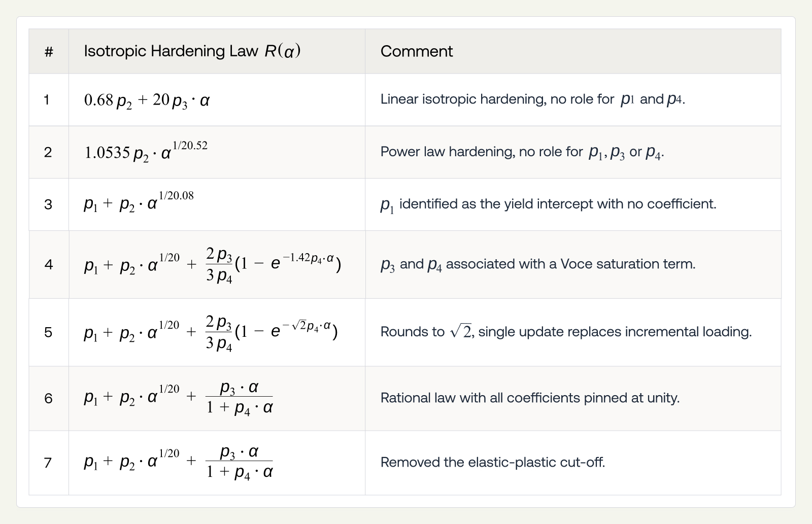Click the Voce formula with exponent -1.42p4·α
Image resolution: width=812 pixels, height=524 pixels.
point(212,264)
